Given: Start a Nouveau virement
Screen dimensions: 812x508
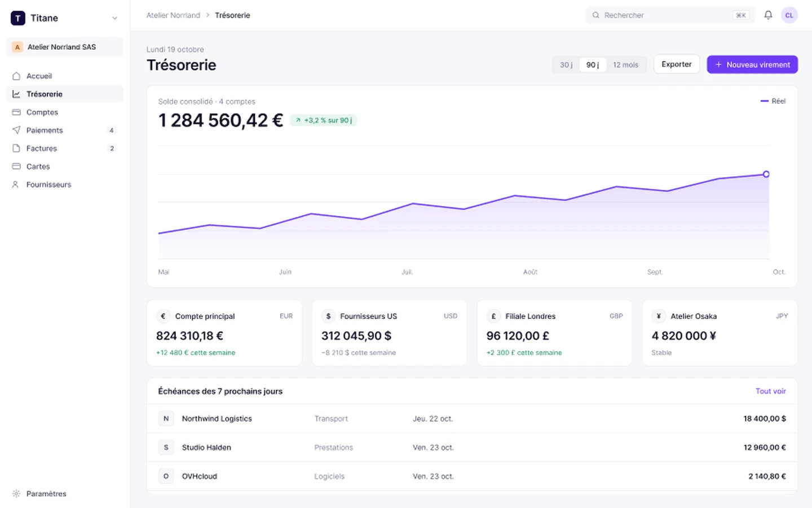Looking at the screenshot, I should (x=752, y=64).
